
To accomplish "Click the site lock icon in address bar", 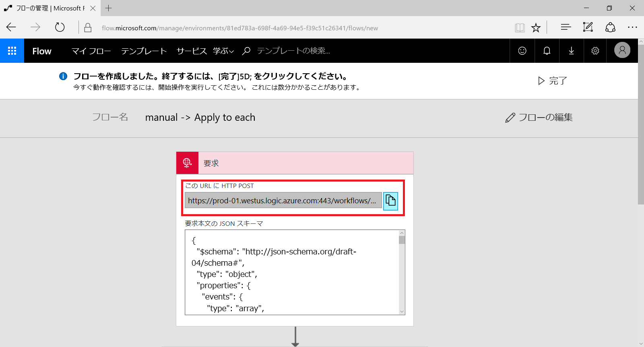I will click(x=88, y=28).
